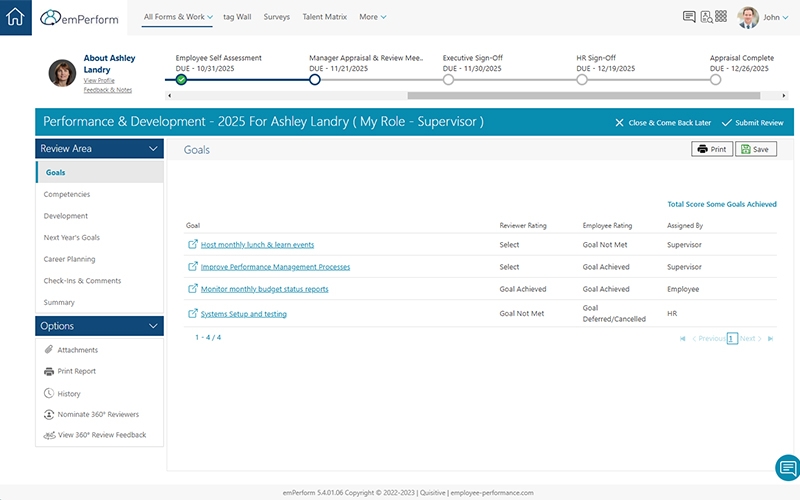Open the chat widget in bottom-right corner

coord(786,467)
